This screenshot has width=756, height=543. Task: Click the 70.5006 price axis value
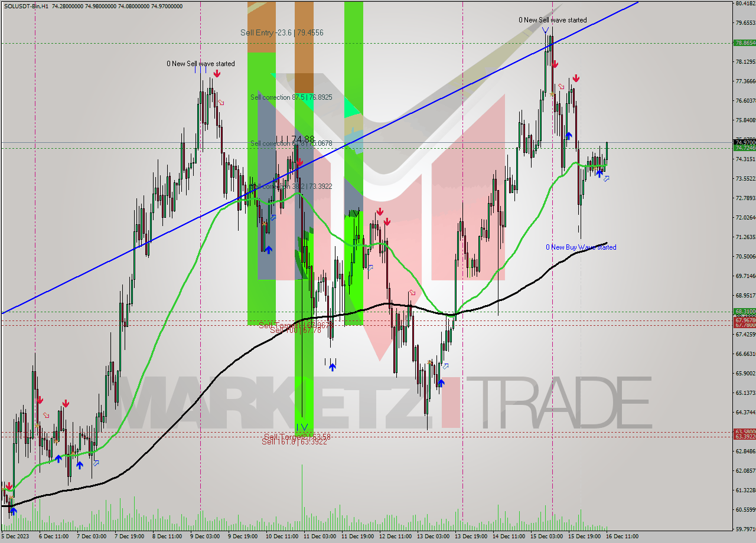click(x=745, y=256)
